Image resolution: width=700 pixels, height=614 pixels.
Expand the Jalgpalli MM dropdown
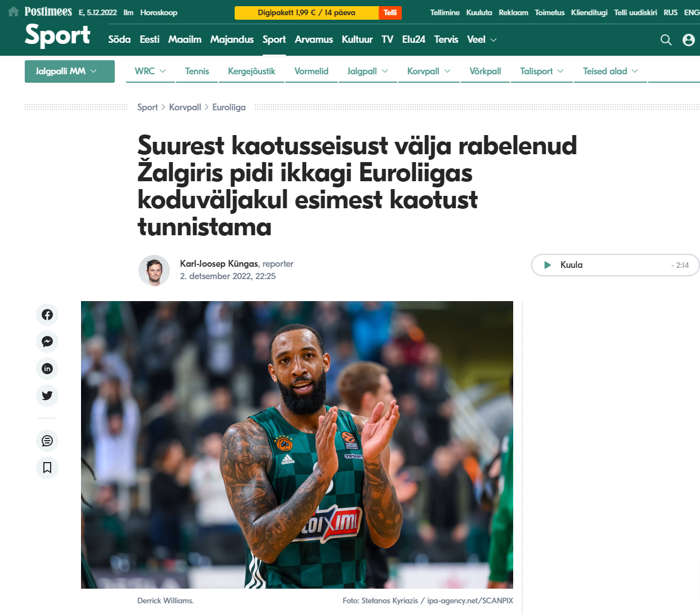(70, 71)
